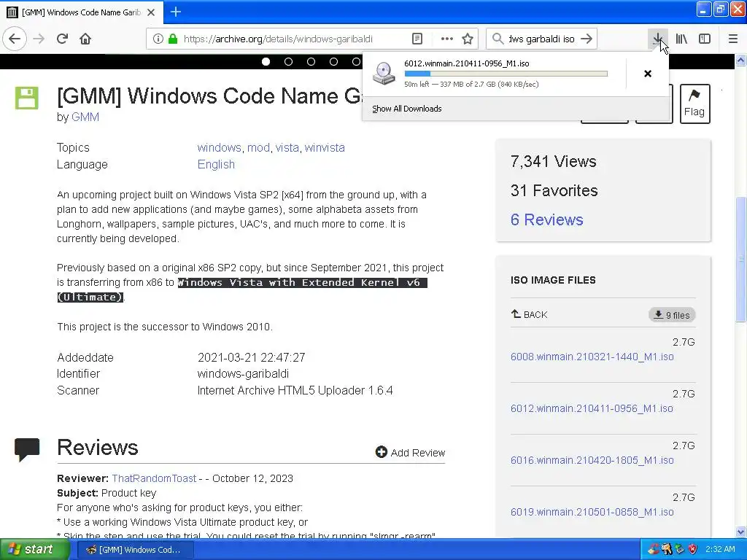This screenshot has width=747, height=560.
Task: Open page actions three-dot menu
Action: click(x=446, y=39)
